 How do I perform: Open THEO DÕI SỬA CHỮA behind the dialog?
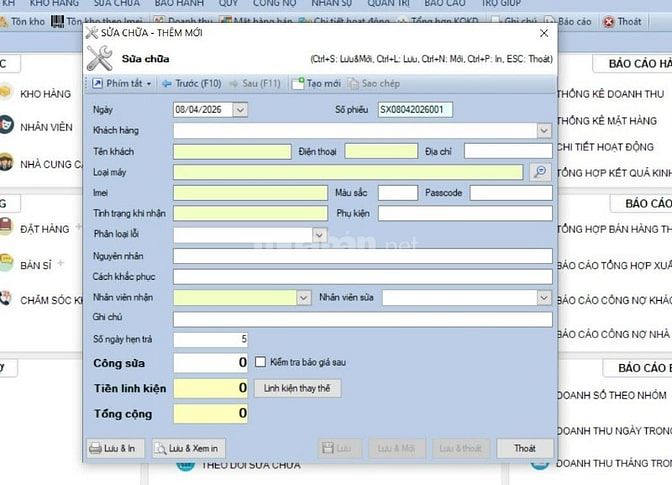[251, 465]
